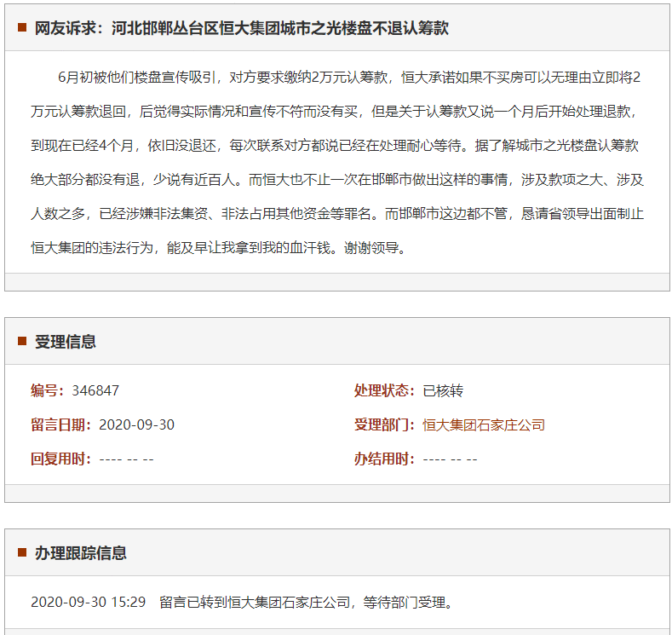Open the 恒大集团石家庄公司 department link
This screenshot has height=635, width=672.
[484, 425]
